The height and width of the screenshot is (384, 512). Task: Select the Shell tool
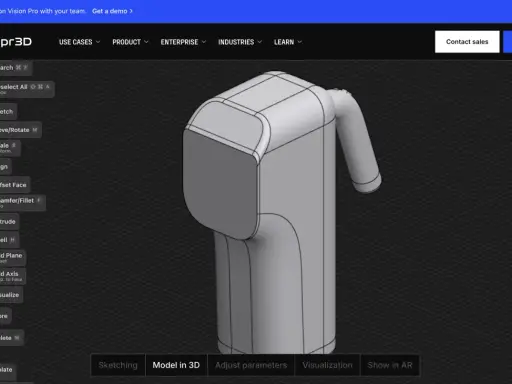coord(9,240)
